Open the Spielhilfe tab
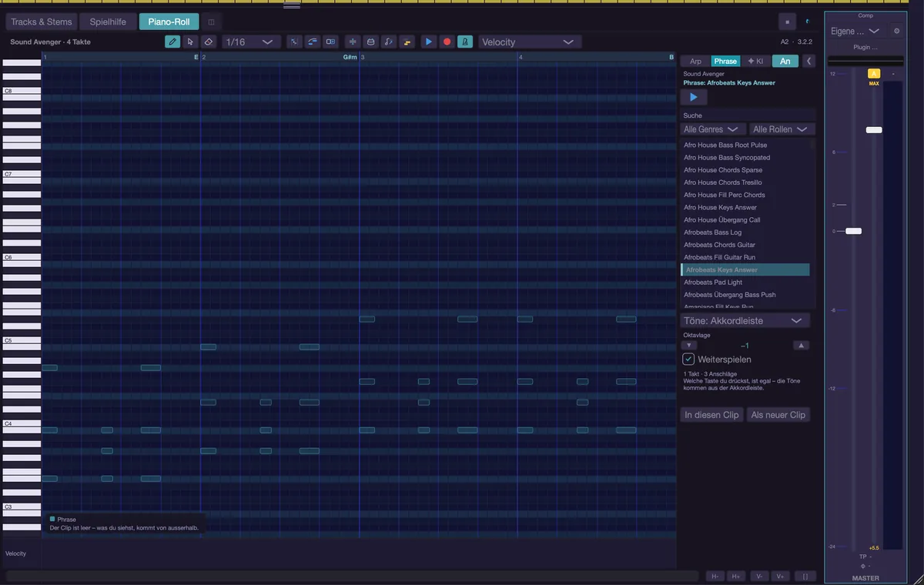924x585 pixels. [108, 22]
